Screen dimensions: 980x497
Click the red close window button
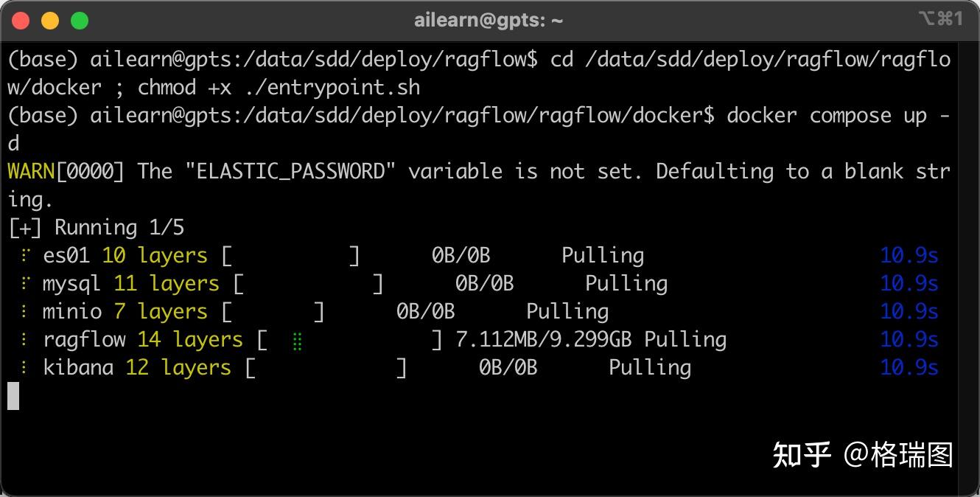tap(21, 21)
